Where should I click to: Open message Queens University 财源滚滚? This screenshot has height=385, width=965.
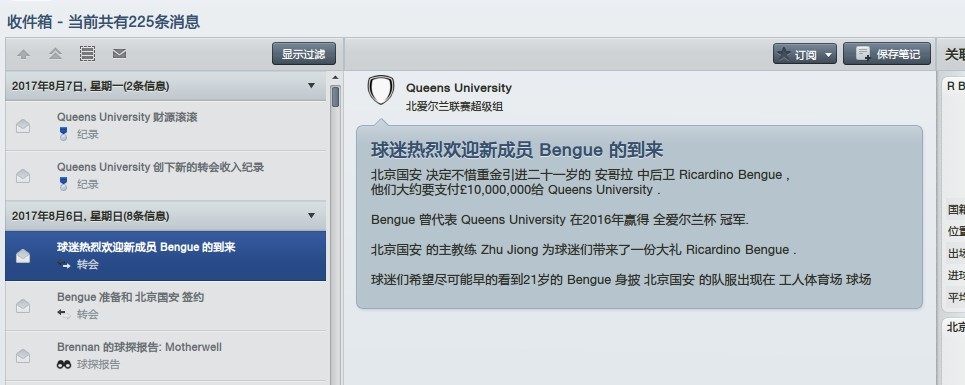(166, 125)
